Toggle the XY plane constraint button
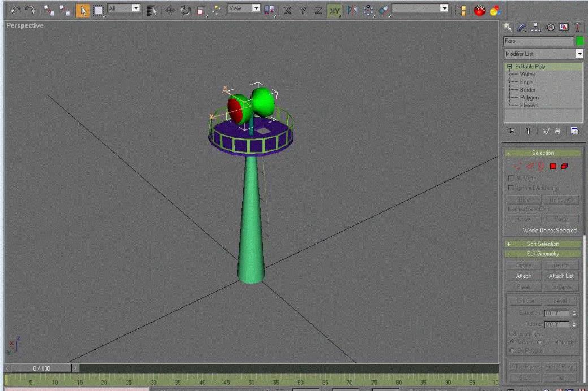The image size is (588, 391). point(334,11)
